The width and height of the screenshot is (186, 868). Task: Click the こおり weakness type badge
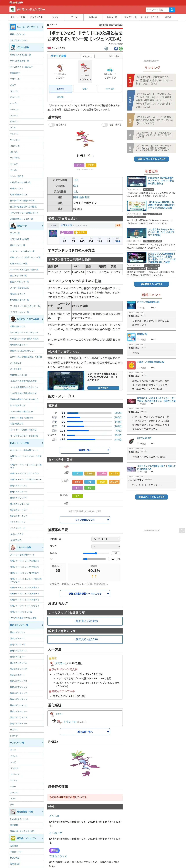[x=77, y=473]
